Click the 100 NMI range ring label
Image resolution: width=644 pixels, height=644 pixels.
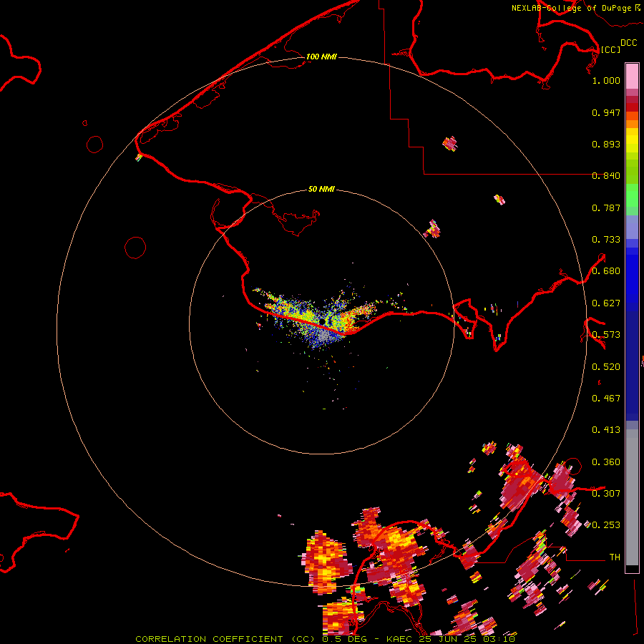point(321,57)
